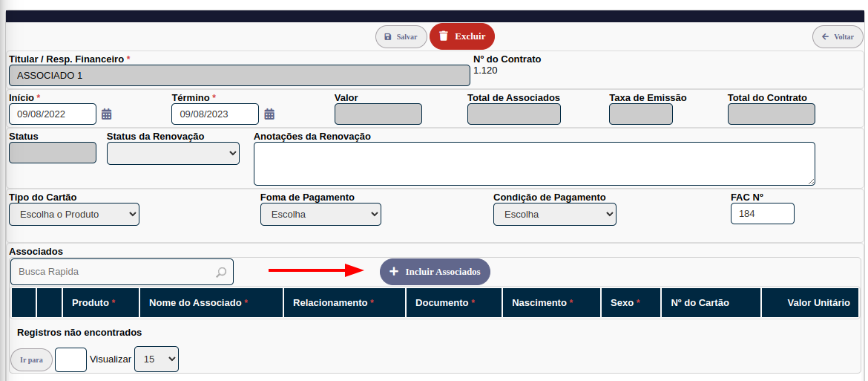868x381 pixels.
Task: Click the Busca Rapida search field
Action: [111, 272]
